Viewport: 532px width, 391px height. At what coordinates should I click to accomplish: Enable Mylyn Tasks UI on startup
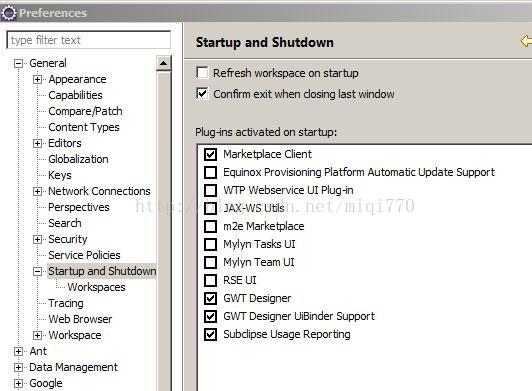[x=210, y=244]
